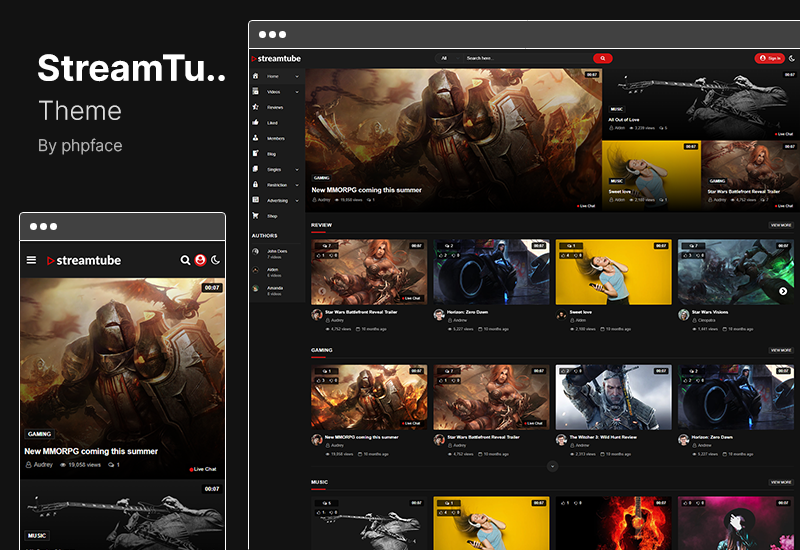Viewport: 800px width, 550px height.
Task: Click the Singles icon in the sidebar
Action: point(256,169)
